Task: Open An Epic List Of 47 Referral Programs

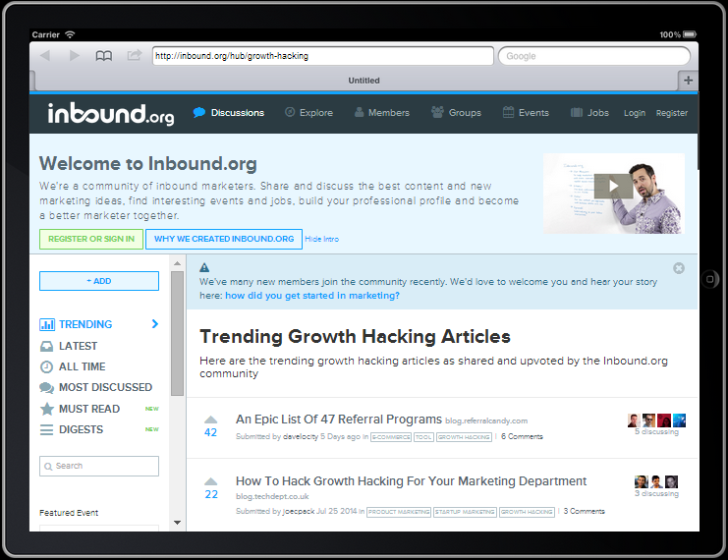Action: click(x=339, y=420)
